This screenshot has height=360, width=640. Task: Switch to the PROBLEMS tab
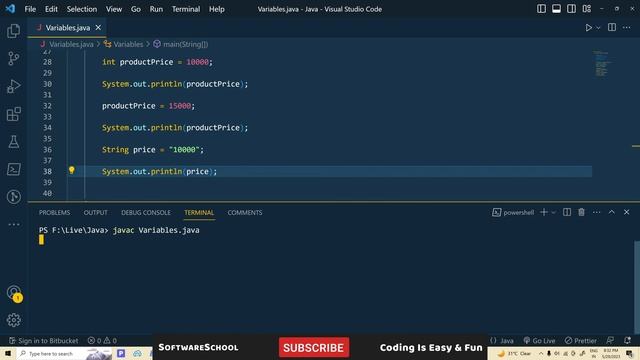click(x=54, y=213)
